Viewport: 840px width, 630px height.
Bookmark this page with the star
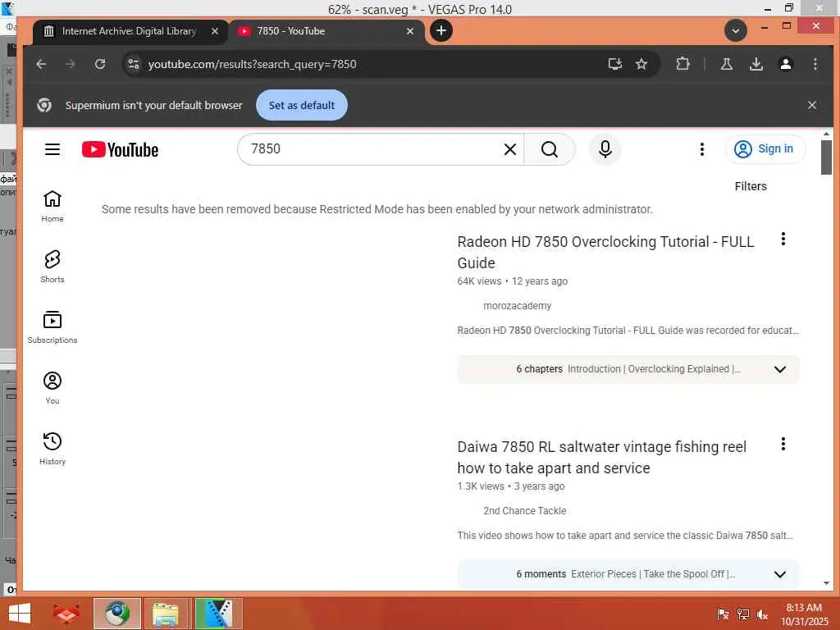[x=641, y=64]
